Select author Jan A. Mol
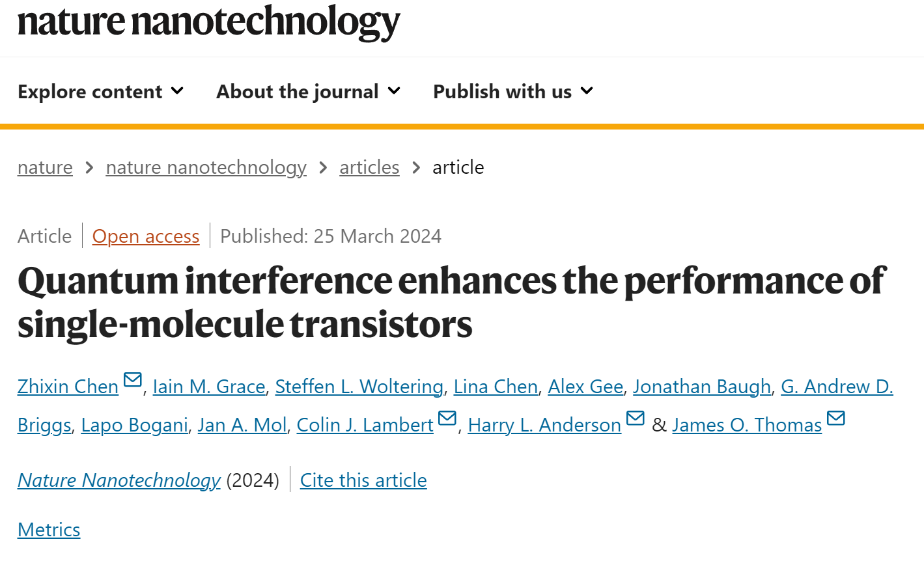Screen dimensions: 924x561 [x=242, y=425]
